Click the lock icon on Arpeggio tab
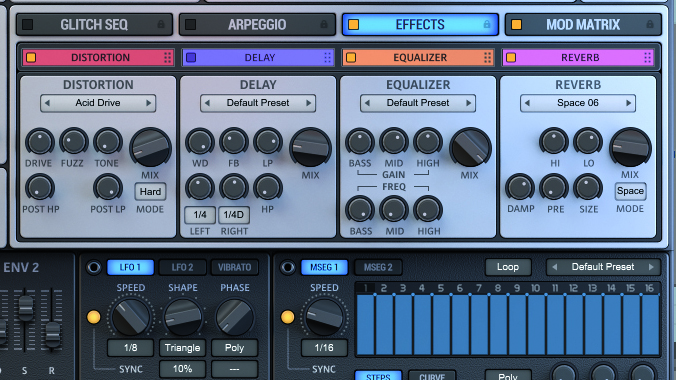 point(324,25)
